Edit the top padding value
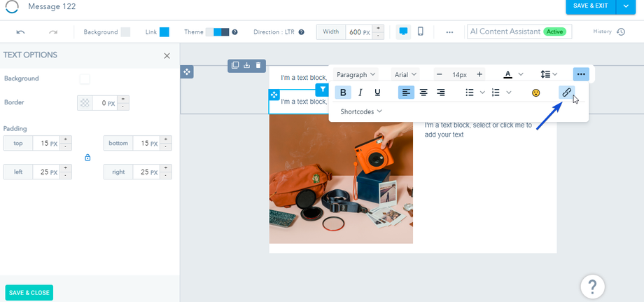Viewport: 644px width, 302px height. 46,144
